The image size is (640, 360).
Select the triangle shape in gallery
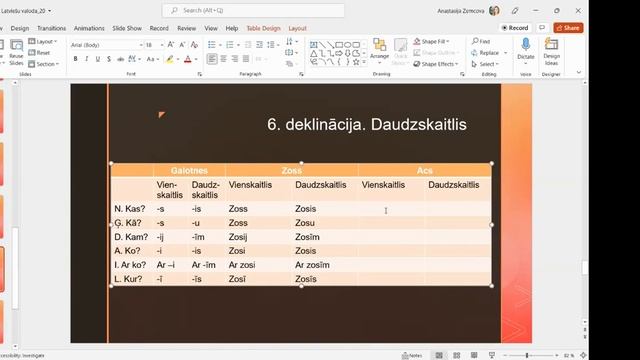coord(313,53)
